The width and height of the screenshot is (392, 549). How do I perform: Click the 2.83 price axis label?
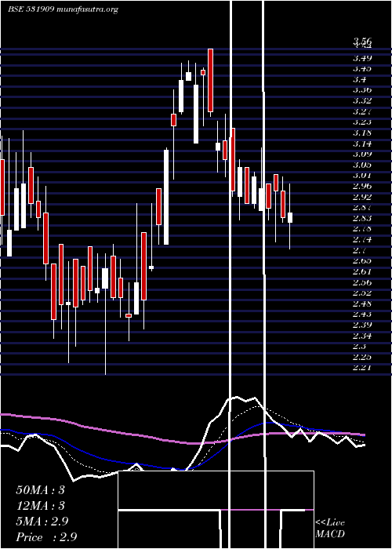pos(362,218)
